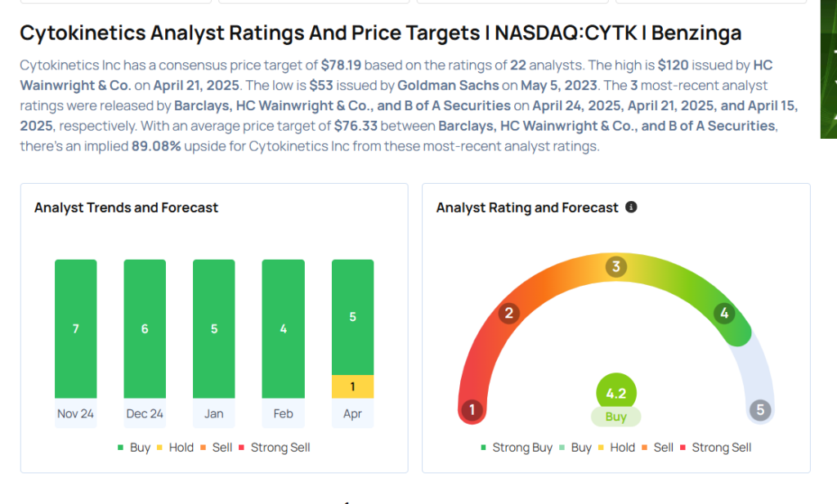Click gauge marker number 1

point(472,410)
